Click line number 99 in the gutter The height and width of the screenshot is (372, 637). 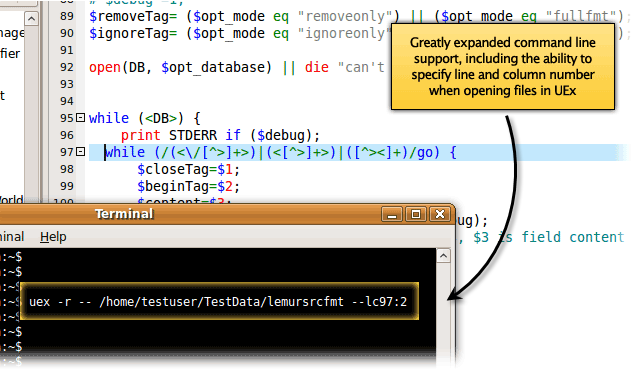click(x=67, y=186)
